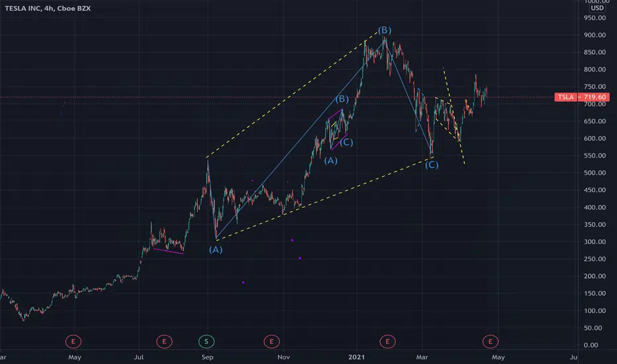The height and width of the screenshot is (364, 617).
Task: Click the 400.00 price axis label
Action: coord(594,207)
